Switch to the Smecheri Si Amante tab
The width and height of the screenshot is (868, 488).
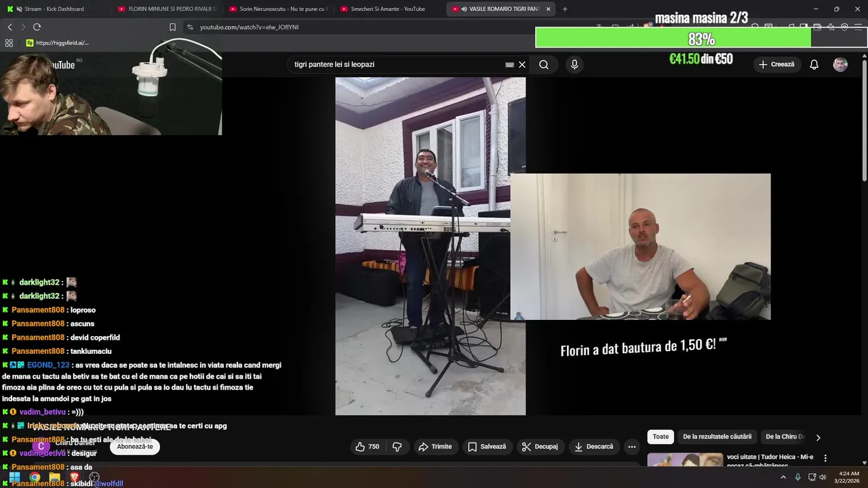(389, 9)
